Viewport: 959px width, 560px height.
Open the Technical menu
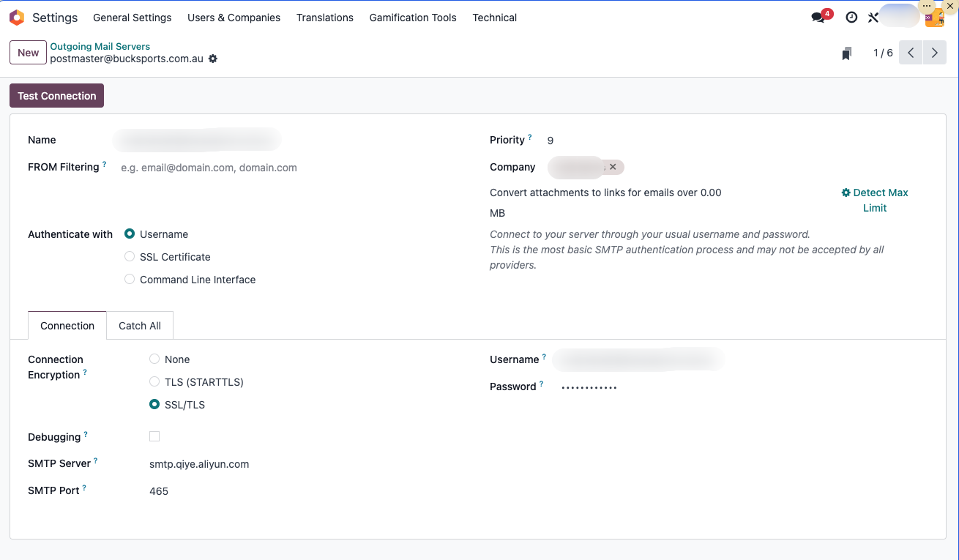(494, 18)
